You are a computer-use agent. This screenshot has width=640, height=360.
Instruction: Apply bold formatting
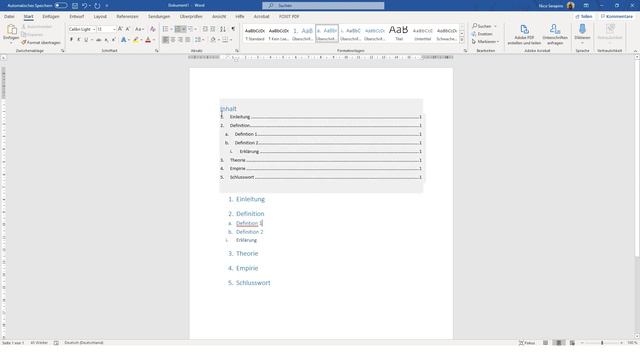(71, 40)
